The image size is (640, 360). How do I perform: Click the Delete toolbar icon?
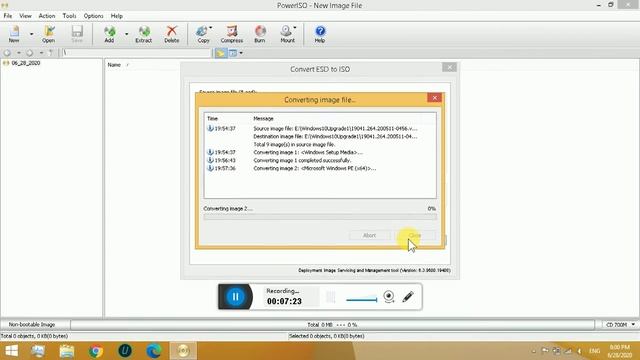tap(172, 34)
